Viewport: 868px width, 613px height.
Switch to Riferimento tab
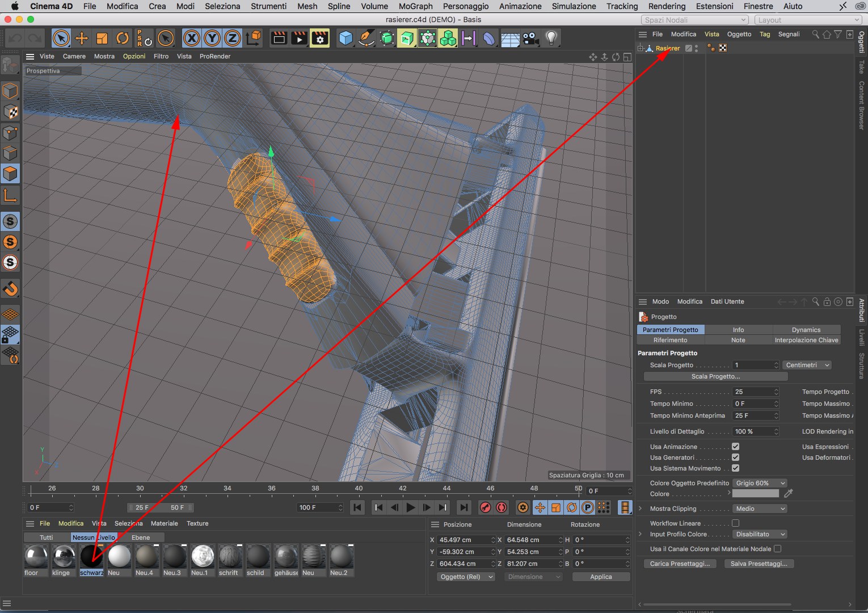671,340
